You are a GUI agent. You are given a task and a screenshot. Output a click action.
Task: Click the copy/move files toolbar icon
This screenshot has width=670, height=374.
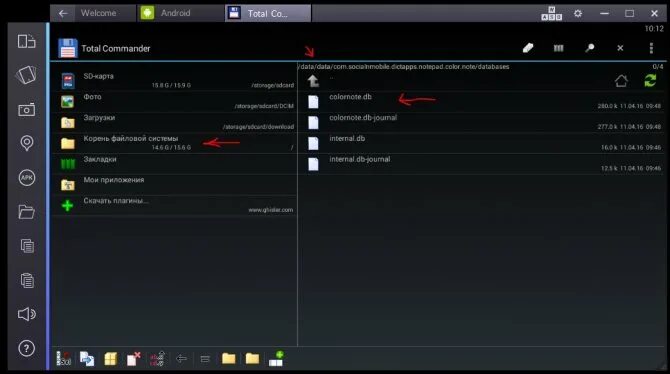[87, 358]
